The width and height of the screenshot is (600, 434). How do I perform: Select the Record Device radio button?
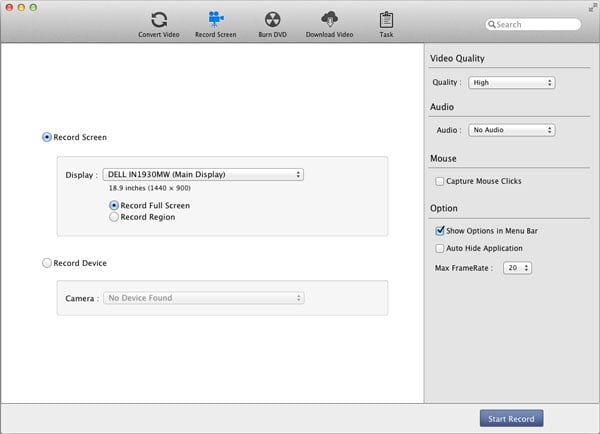pos(47,263)
